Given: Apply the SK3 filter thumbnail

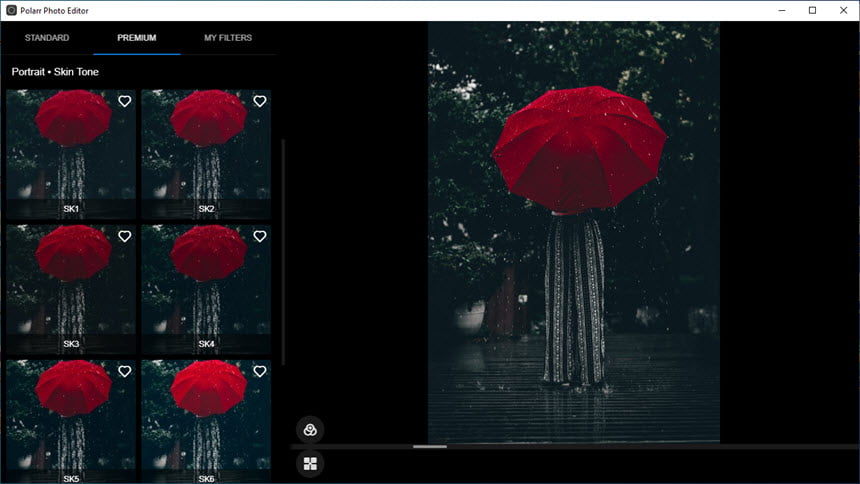Looking at the screenshot, I should tap(71, 289).
